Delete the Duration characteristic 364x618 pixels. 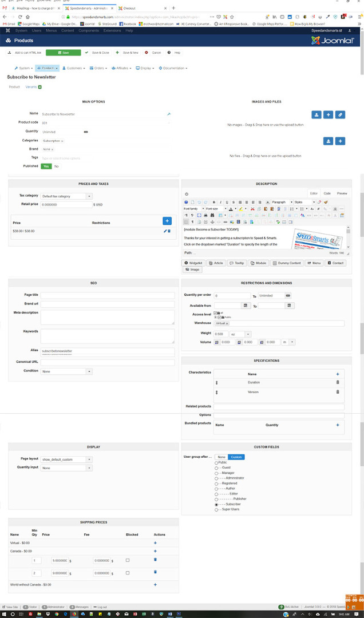coord(337,382)
